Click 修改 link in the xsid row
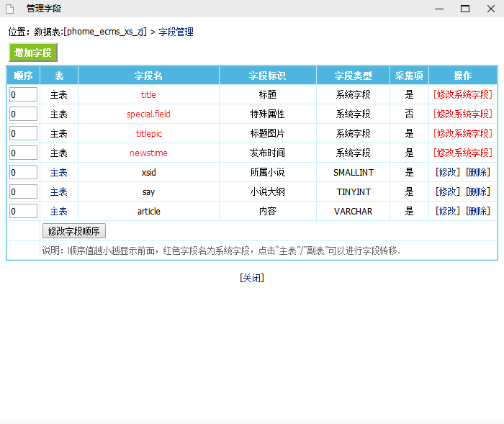 coord(448,172)
